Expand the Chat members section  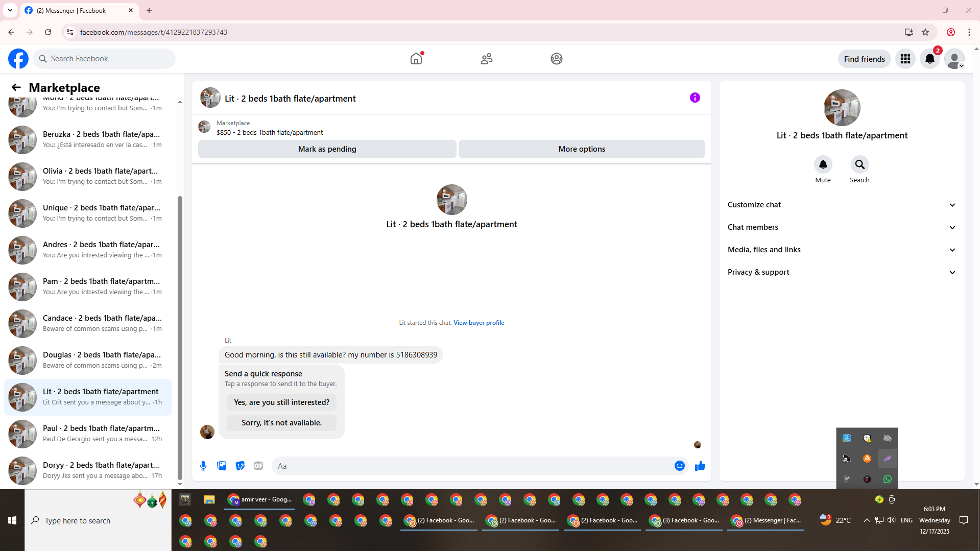[842, 227]
